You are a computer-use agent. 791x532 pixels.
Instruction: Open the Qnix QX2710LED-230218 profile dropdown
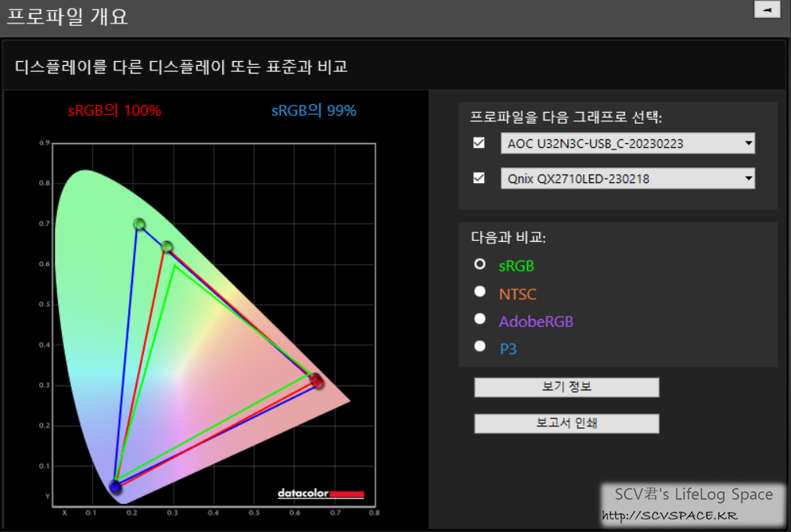(x=627, y=178)
